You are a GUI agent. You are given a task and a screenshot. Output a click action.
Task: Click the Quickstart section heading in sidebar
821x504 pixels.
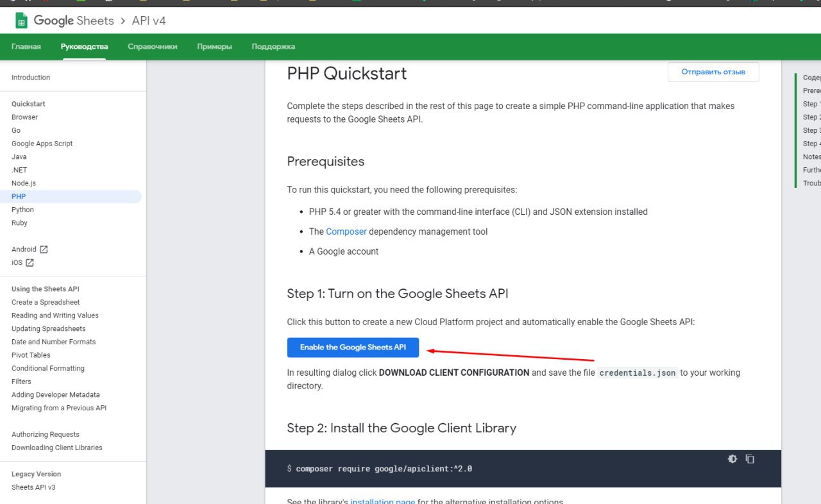[x=28, y=104]
